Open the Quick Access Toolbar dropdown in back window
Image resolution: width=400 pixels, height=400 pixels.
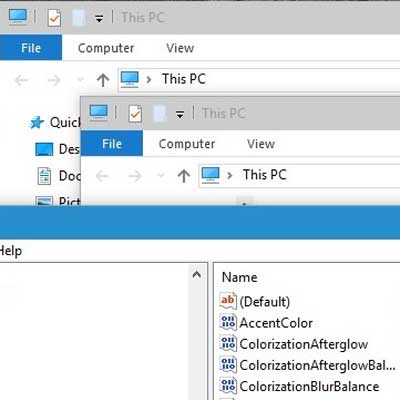99,19
